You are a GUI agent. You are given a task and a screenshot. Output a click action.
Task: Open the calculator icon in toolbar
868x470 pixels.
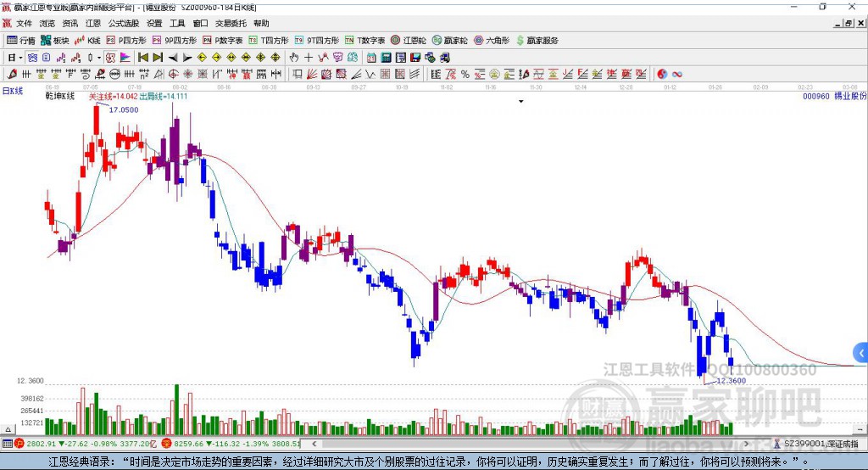[386, 58]
